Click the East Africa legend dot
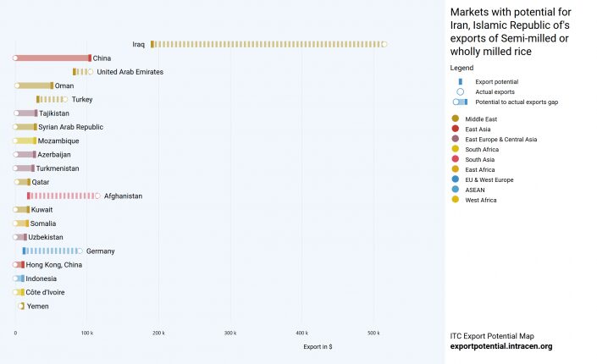This screenshot has height=364, width=597. click(455, 169)
